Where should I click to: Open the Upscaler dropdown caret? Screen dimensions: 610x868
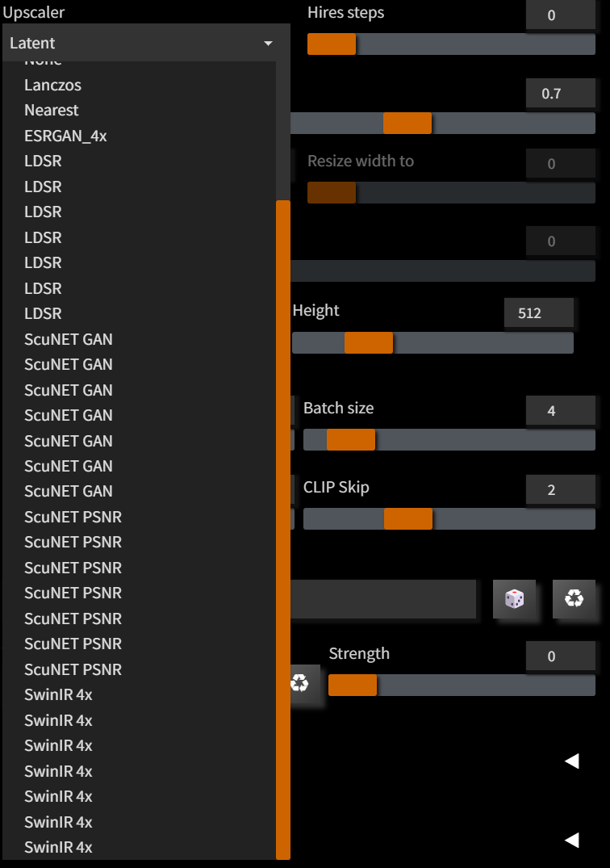268,43
